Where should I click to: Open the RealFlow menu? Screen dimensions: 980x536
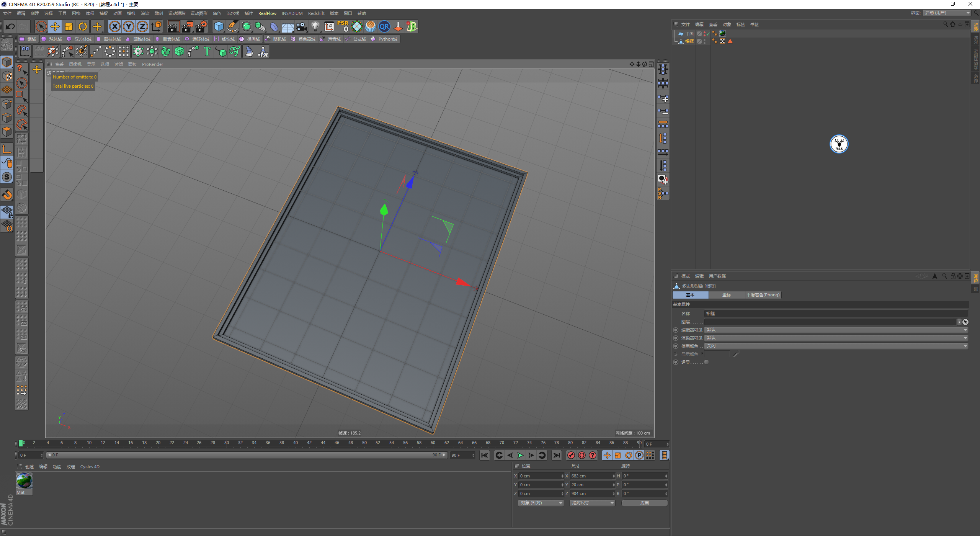tap(267, 13)
